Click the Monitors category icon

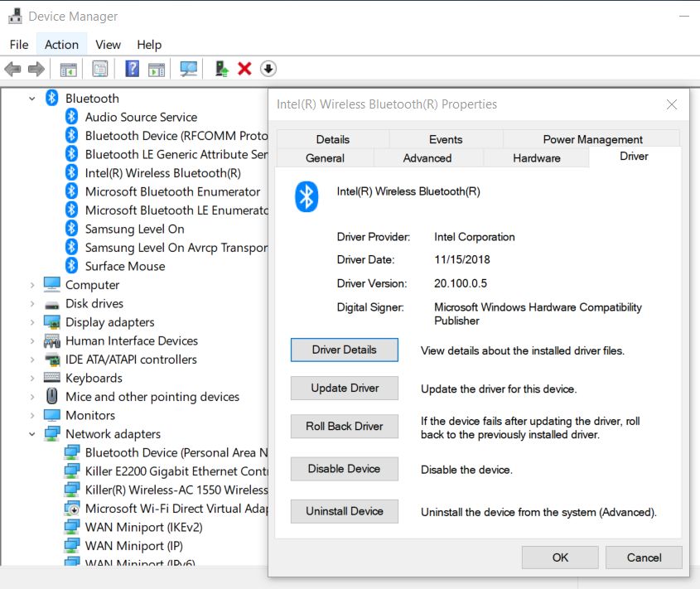click(52, 415)
